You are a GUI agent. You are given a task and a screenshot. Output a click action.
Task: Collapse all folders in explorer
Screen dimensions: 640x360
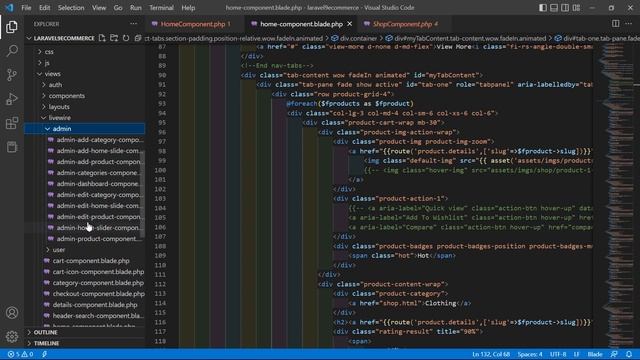point(138,38)
